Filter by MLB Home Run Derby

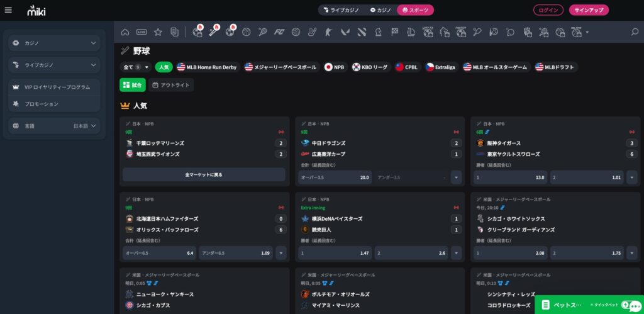(x=206, y=67)
